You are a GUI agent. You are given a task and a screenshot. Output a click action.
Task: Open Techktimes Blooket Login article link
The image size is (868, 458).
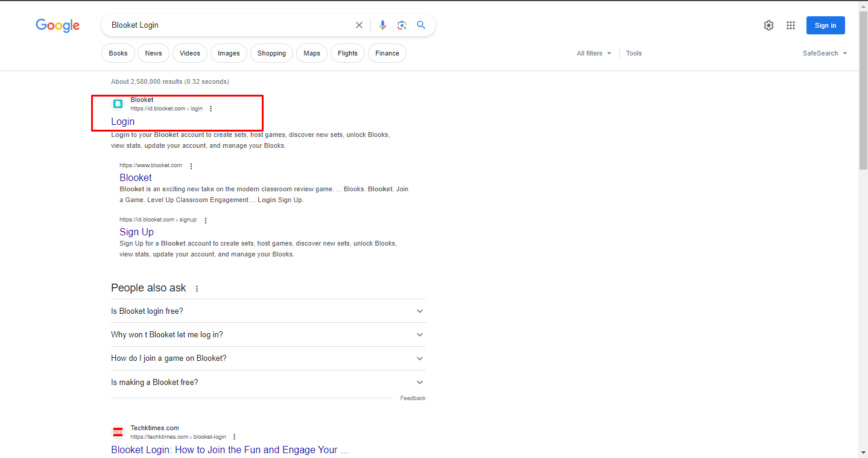(x=230, y=450)
